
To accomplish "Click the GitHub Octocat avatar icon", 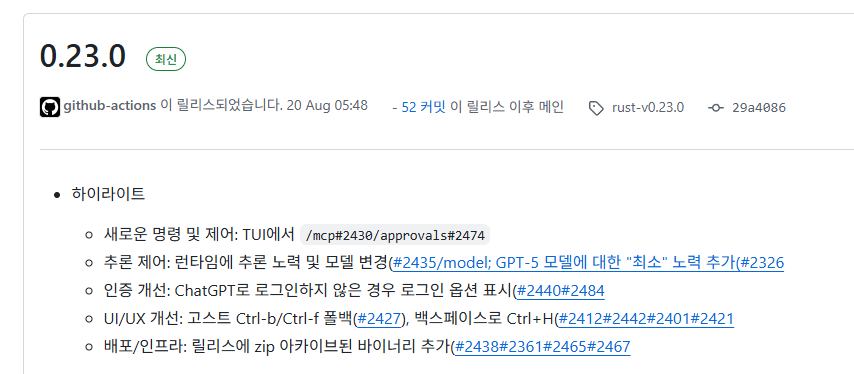I will point(50,107).
